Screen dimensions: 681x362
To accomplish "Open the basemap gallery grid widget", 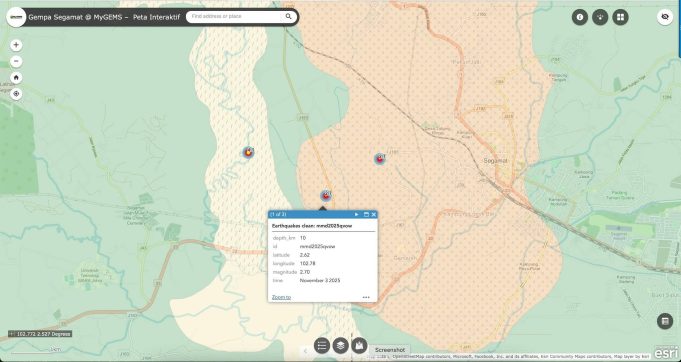I will [620, 17].
